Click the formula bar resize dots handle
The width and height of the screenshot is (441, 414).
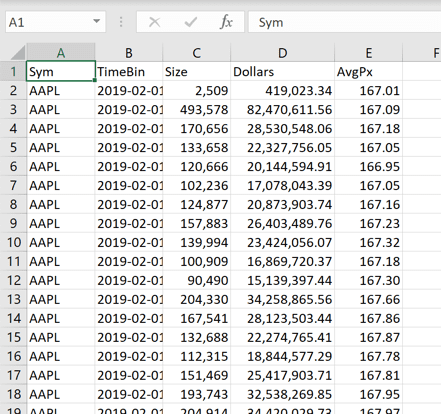pyautogui.click(x=121, y=22)
